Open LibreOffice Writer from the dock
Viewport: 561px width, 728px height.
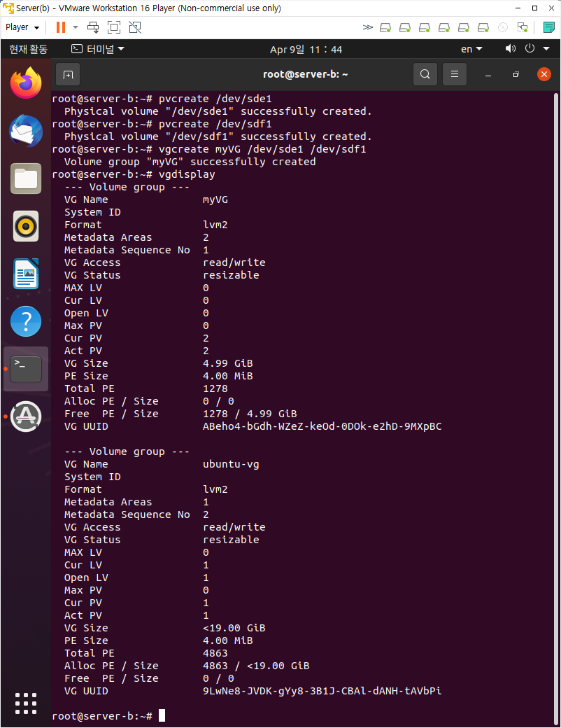[x=26, y=274]
